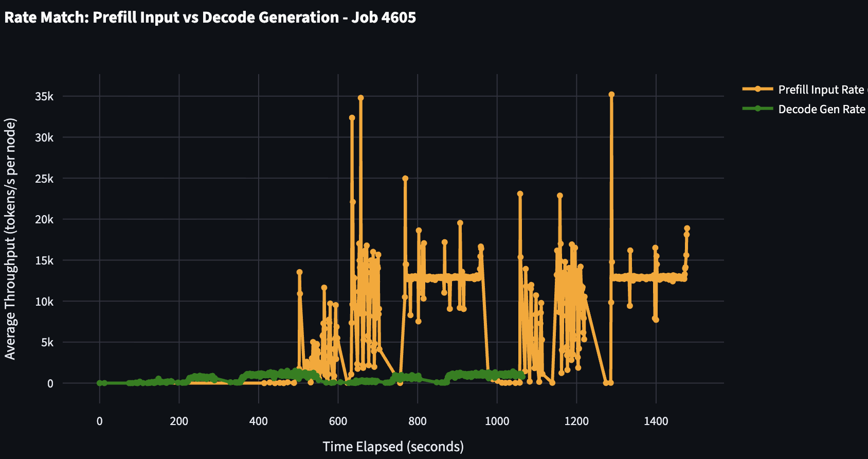Click the 1400 x-axis tick label
Viewport: 868px width, 459px height.
pyautogui.click(x=656, y=421)
